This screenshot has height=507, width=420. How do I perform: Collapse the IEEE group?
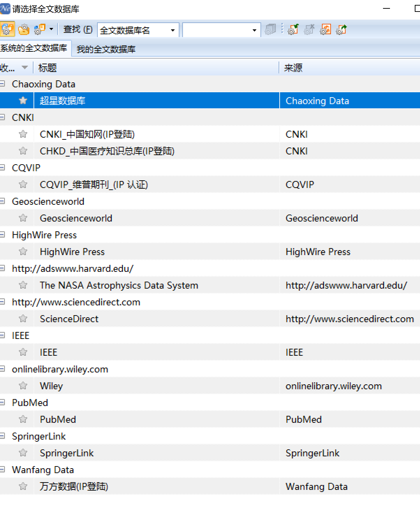[2, 335]
